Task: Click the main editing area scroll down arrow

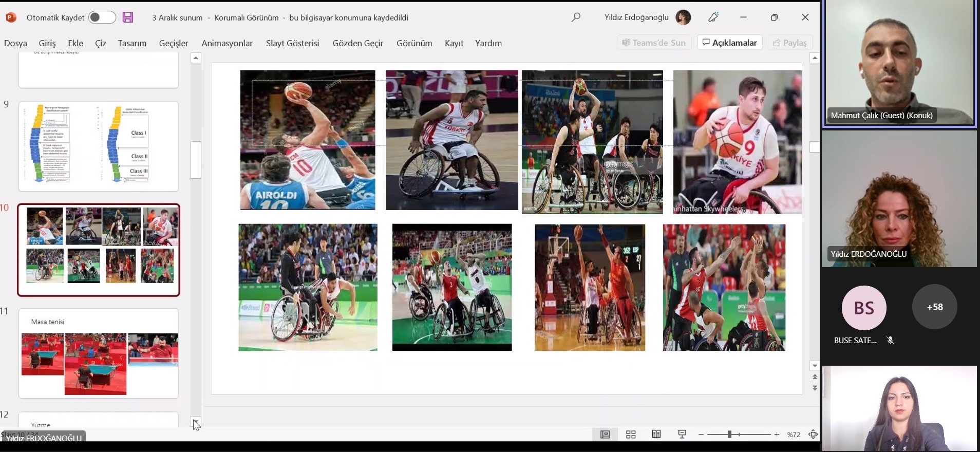Action: (x=815, y=366)
